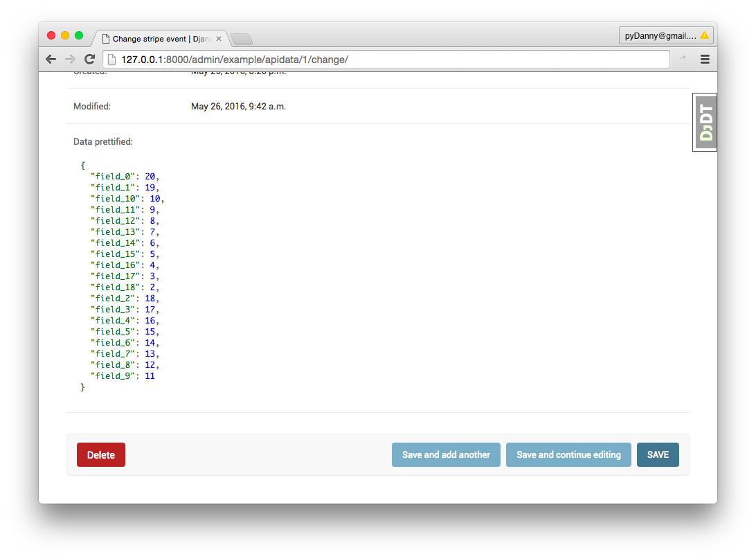Screen dimensions: 756x559
Task: Select the 'Change stripe event' tab
Action: tap(159, 39)
